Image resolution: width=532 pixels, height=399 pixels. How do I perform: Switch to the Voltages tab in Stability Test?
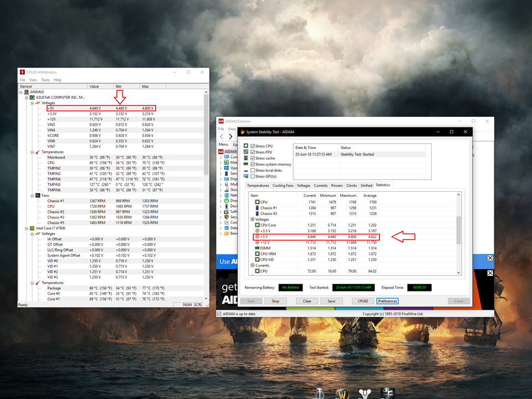(303, 186)
